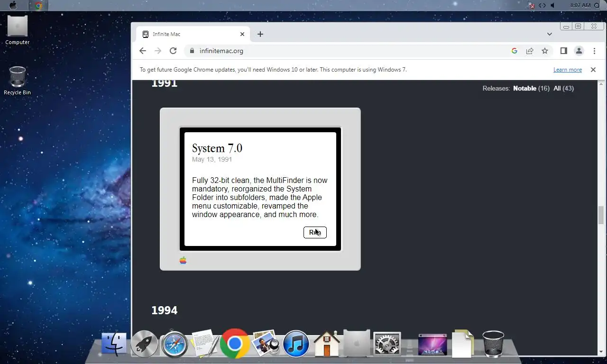This screenshot has height=364, width=607.
Task: Bookmark this page with star icon
Action: click(545, 51)
